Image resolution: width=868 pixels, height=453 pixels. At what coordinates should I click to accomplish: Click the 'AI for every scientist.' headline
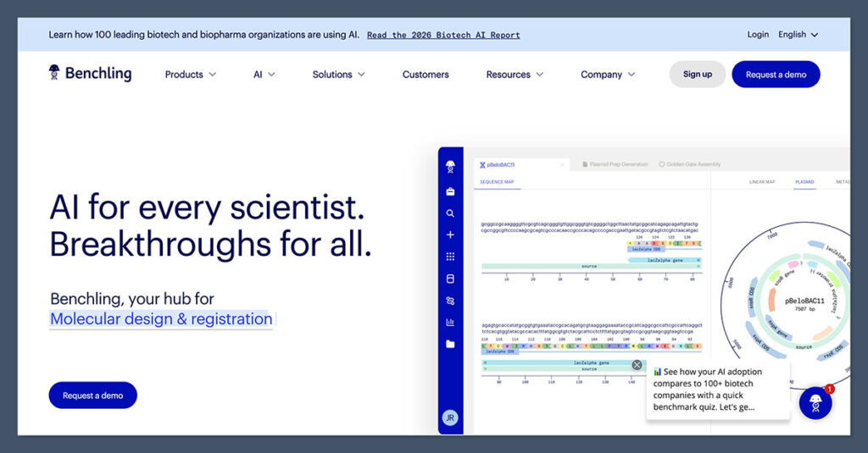[207, 207]
